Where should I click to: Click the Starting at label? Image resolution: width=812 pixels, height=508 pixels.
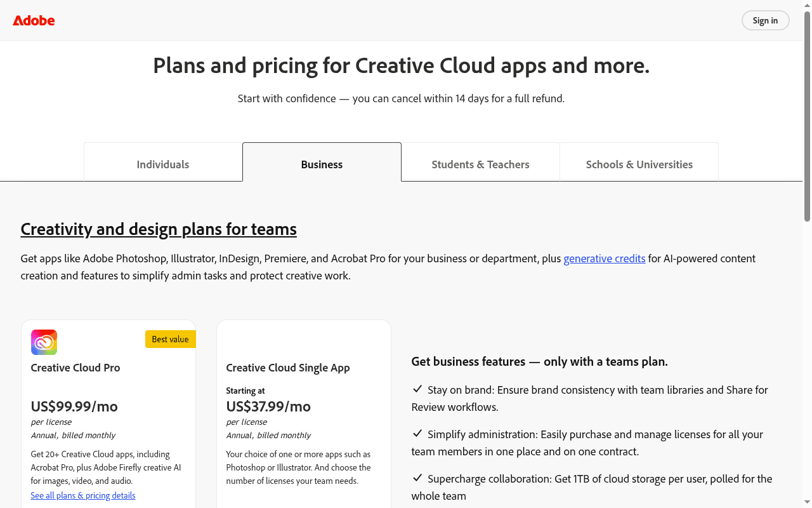(246, 391)
